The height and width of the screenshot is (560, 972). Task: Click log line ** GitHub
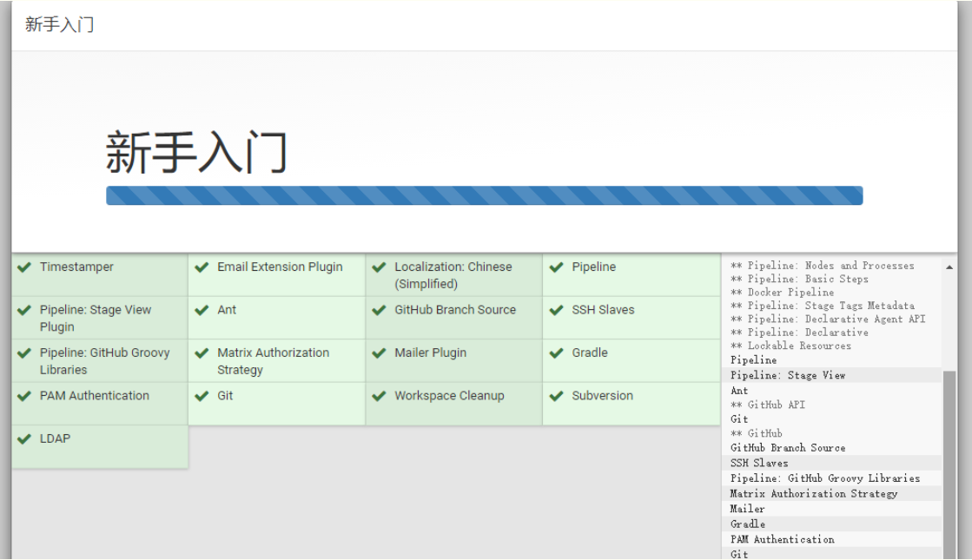point(757,433)
